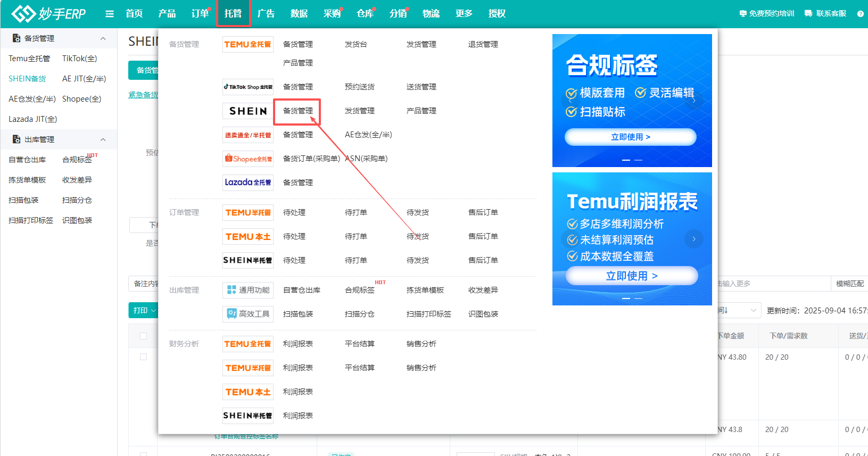Open the 物流 top menu
Image resolution: width=868 pixels, height=456 pixels.
[x=431, y=14]
